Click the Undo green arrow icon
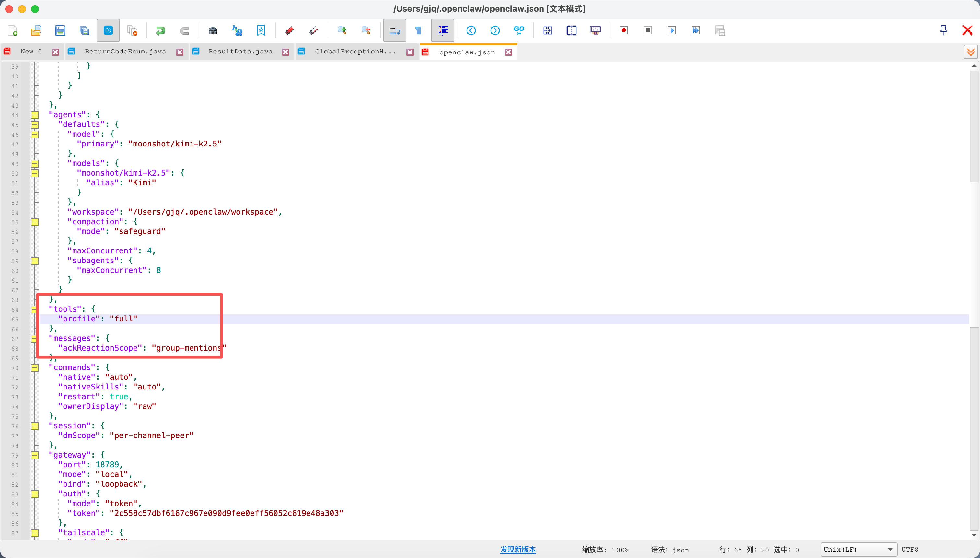Image resolution: width=980 pixels, height=558 pixels. 161,31
